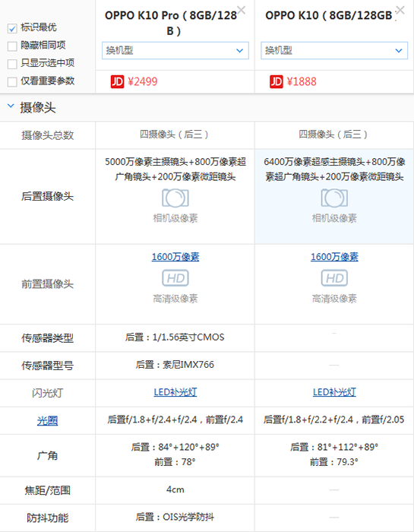This screenshot has height=532, width=414.
Task: Click the OPPO K10 (8GB/128GB) title
Action: (x=329, y=16)
